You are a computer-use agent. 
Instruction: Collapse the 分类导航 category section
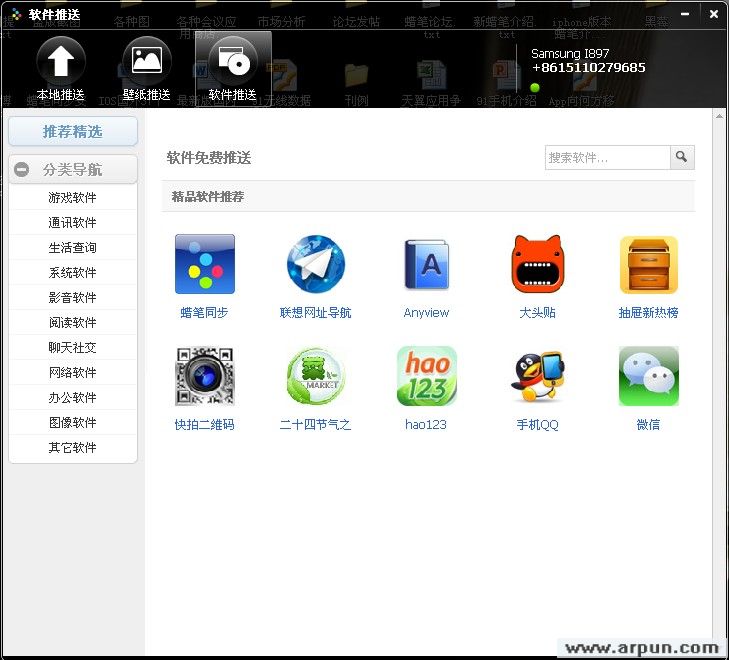point(21,170)
